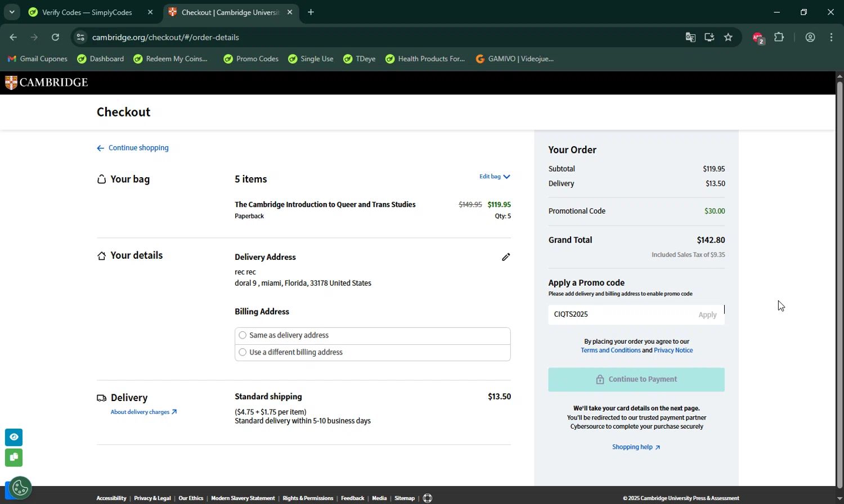Open the browser Extensions puzzle icon

(779, 37)
